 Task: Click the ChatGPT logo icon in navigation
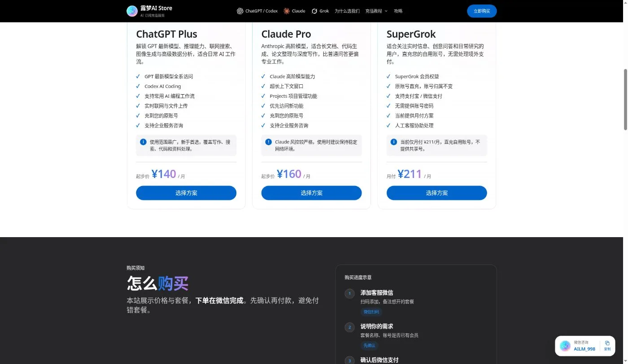click(240, 11)
